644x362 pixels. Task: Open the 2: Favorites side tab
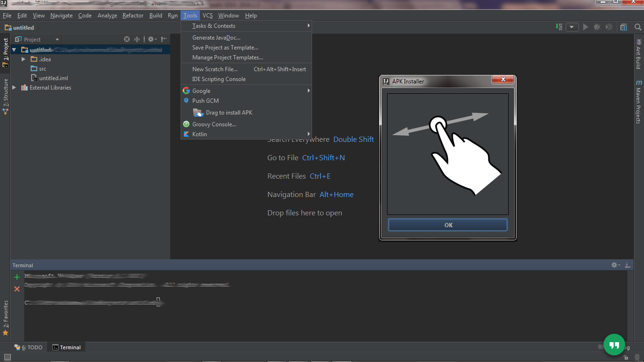5,318
